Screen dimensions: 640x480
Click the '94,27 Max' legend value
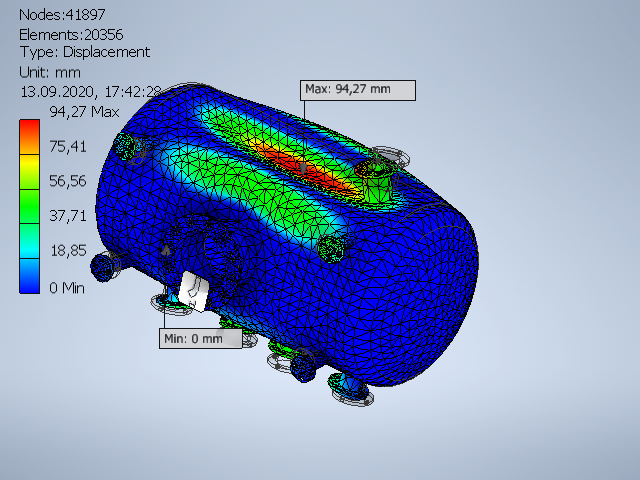[84, 112]
